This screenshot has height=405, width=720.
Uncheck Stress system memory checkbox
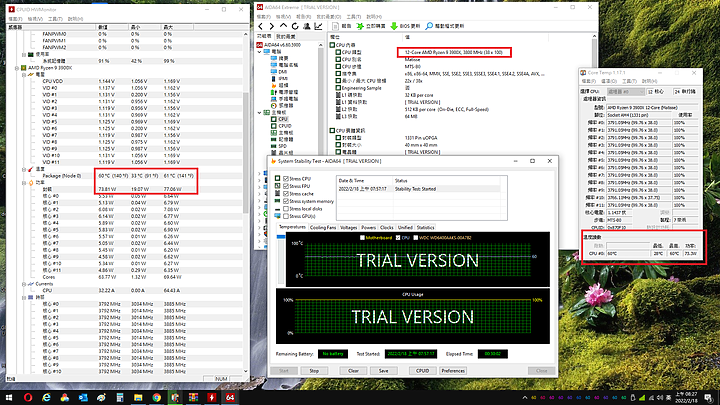(286, 201)
